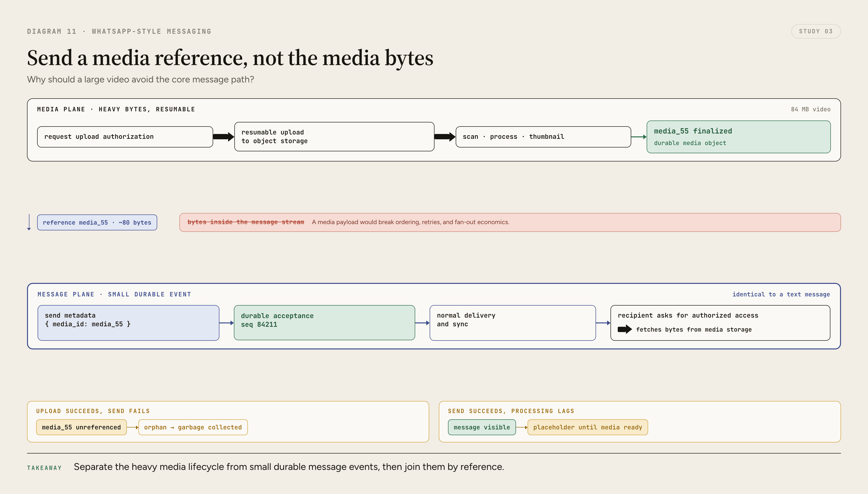Click the text about media payload breaking ordering

(x=410, y=222)
